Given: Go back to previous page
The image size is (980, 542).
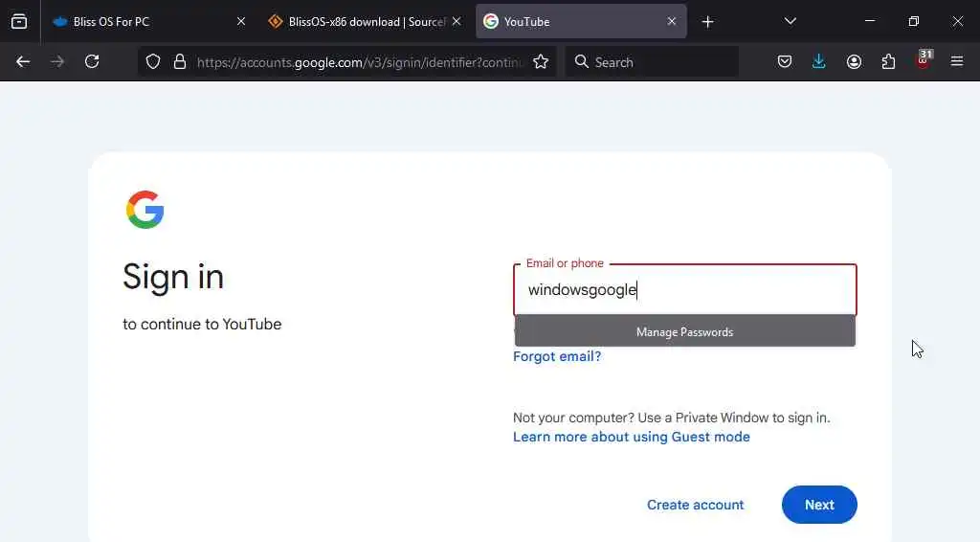Looking at the screenshot, I should (23, 62).
